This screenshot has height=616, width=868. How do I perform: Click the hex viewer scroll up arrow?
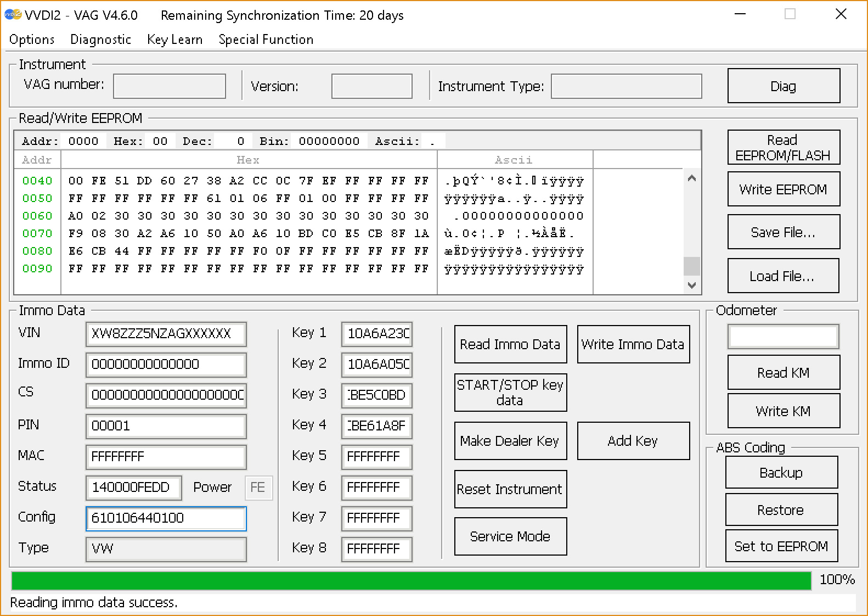692,178
